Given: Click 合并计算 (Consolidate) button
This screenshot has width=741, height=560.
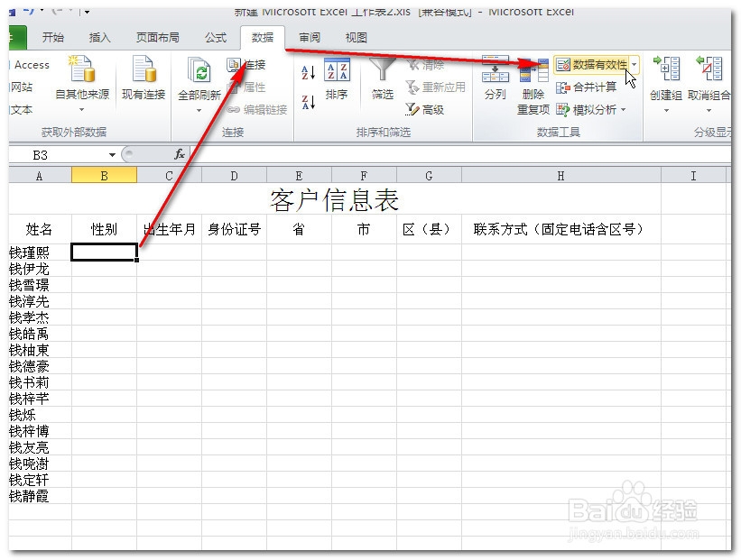Looking at the screenshot, I should pyautogui.click(x=587, y=87).
